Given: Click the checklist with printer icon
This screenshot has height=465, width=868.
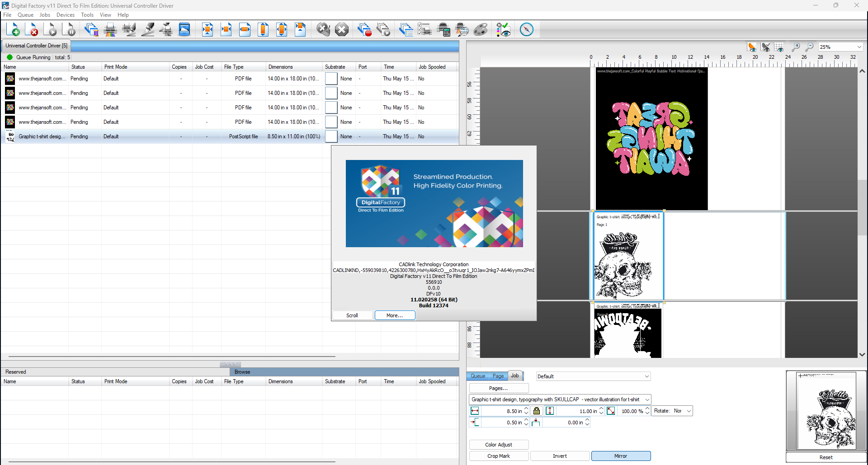Looking at the screenshot, I should pyautogui.click(x=425, y=29).
